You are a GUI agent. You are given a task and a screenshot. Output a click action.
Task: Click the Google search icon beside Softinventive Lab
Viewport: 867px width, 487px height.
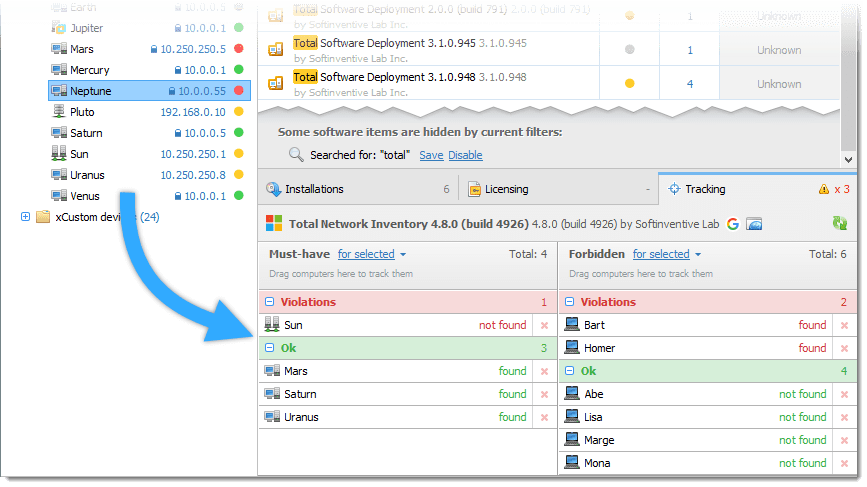point(733,224)
